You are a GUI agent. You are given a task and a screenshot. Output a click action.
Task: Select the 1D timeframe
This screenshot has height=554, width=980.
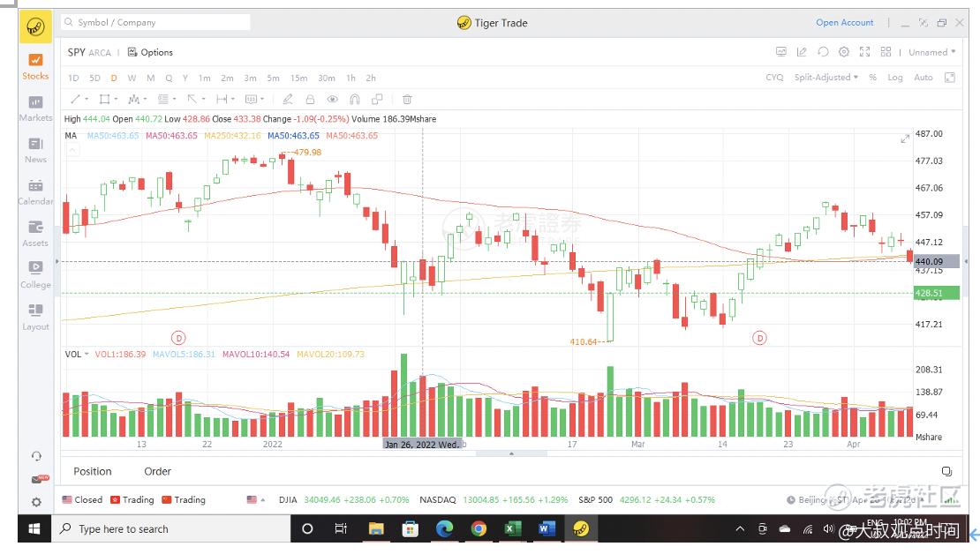tap(74, 79)
